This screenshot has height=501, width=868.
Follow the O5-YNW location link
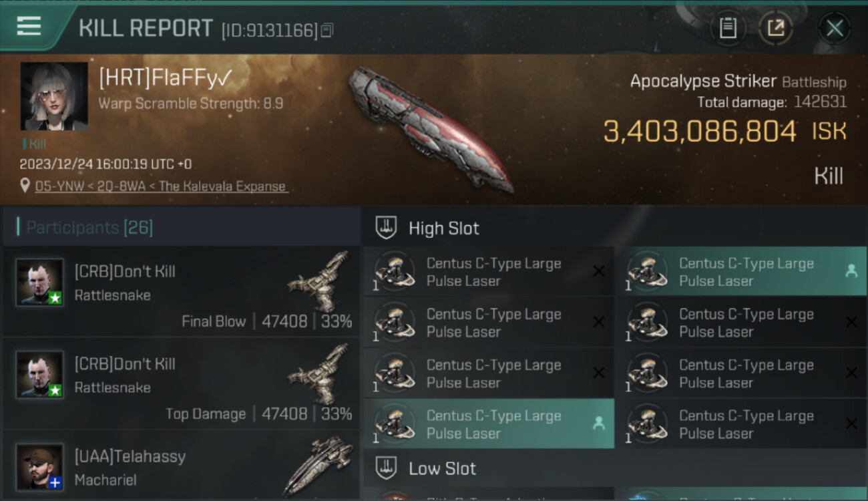pyautogui.click(x=162, y=186)
